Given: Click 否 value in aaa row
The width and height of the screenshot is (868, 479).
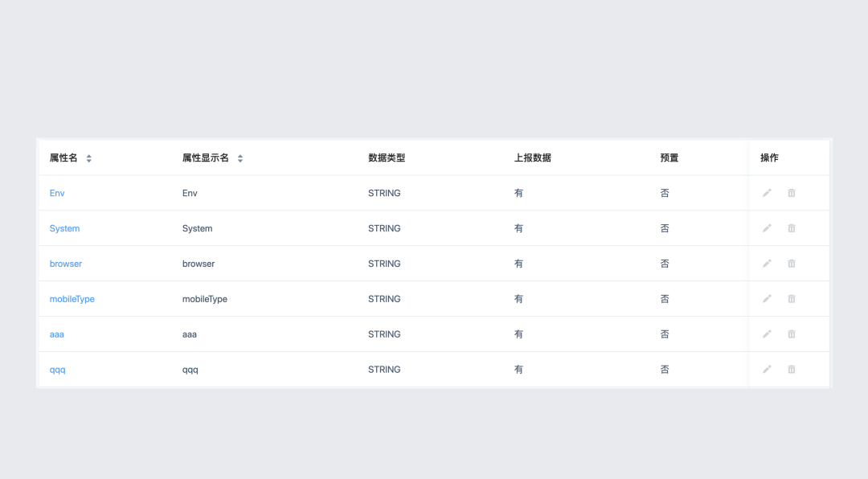Looking at the screenshot, I should point(665,334).
